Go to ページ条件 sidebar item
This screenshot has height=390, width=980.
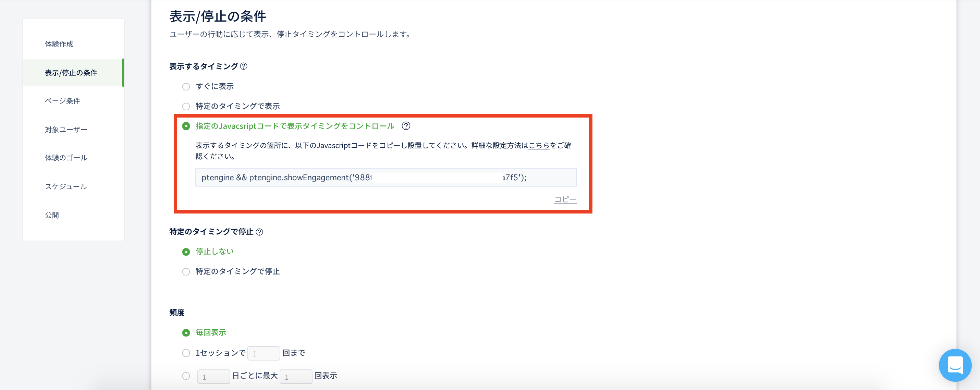pos(62,101)
